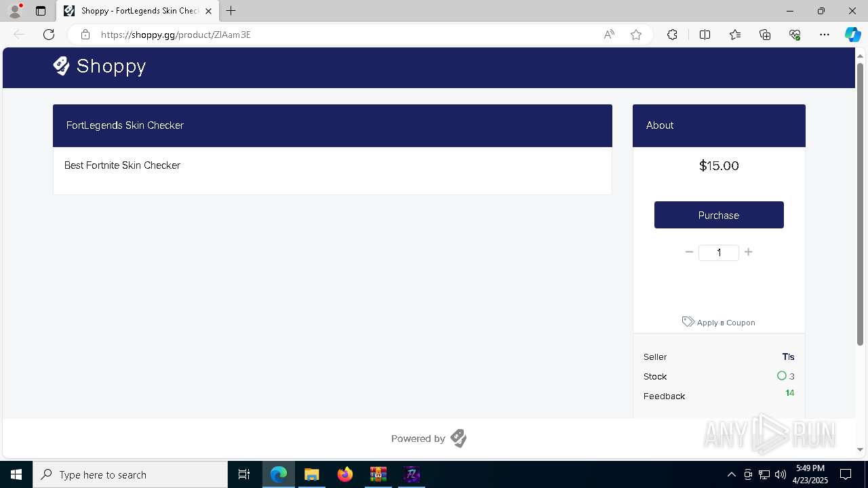
Task: Launch Firefox from taskbar
Action: 345,474
